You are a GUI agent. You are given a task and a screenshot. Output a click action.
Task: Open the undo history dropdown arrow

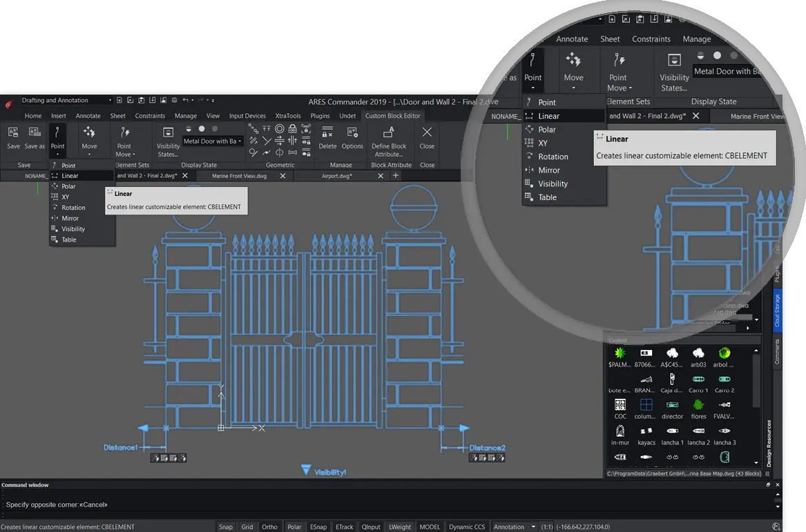point(192,101)
